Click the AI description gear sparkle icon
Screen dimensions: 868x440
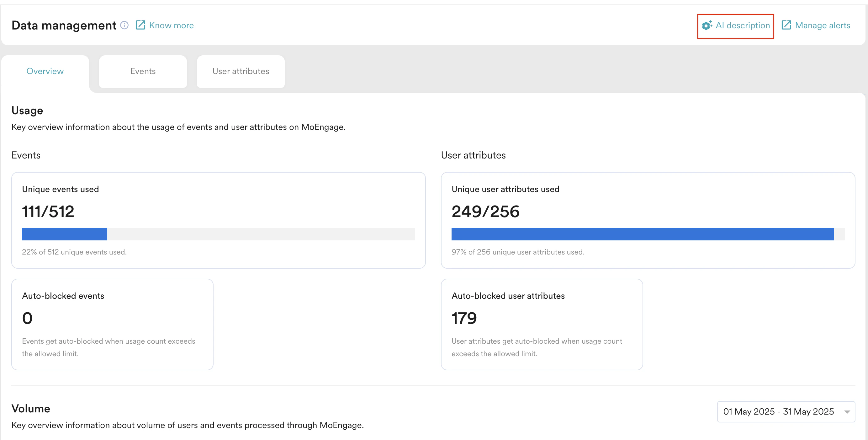[x=707, y=25]
